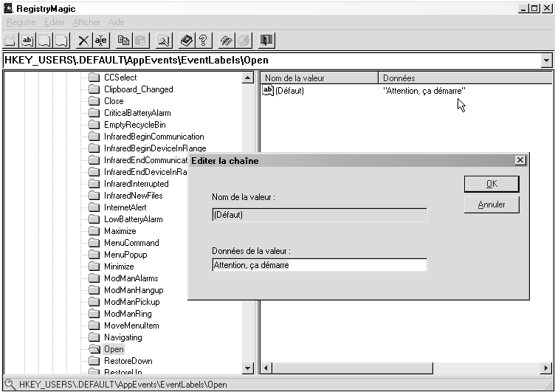Select the ModManPickup key

(132, 302)
